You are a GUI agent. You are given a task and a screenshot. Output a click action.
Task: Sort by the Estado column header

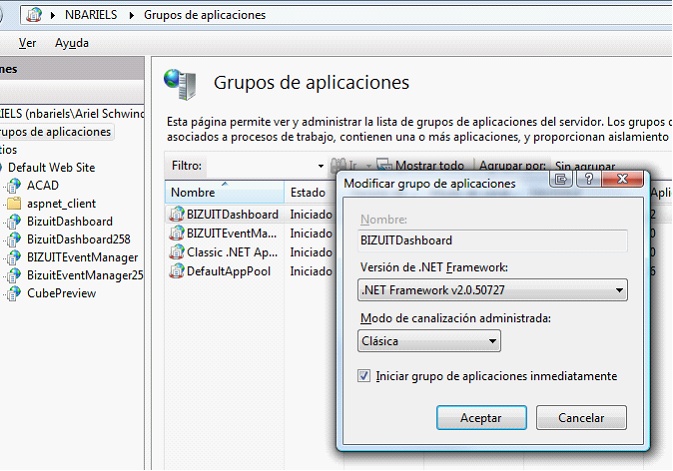coord(310,192)
